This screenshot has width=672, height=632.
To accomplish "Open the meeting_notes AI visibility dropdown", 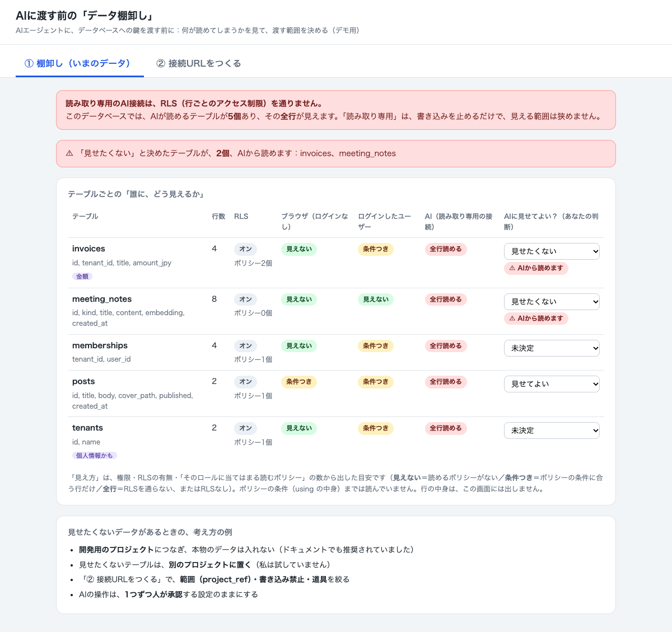I will [x=552, y=302].
